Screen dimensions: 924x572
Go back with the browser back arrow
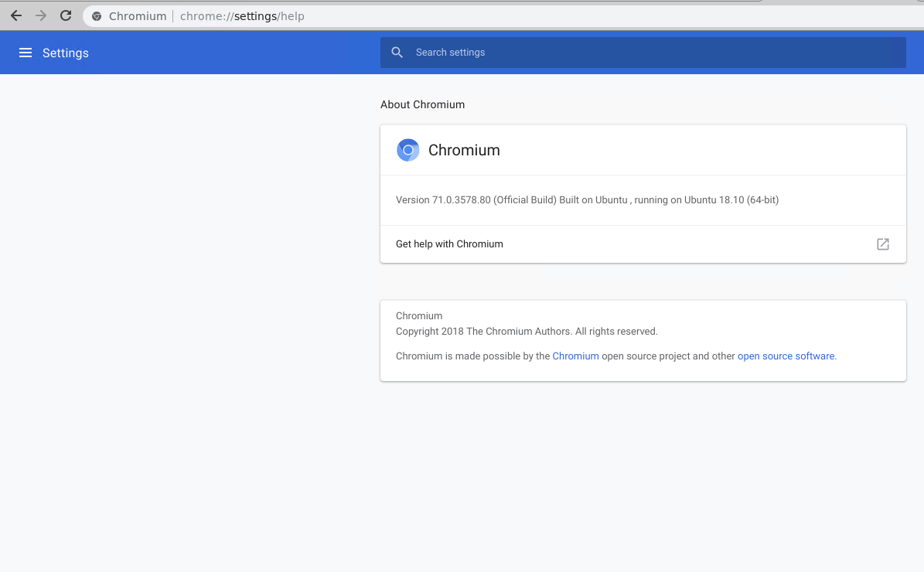16,16
